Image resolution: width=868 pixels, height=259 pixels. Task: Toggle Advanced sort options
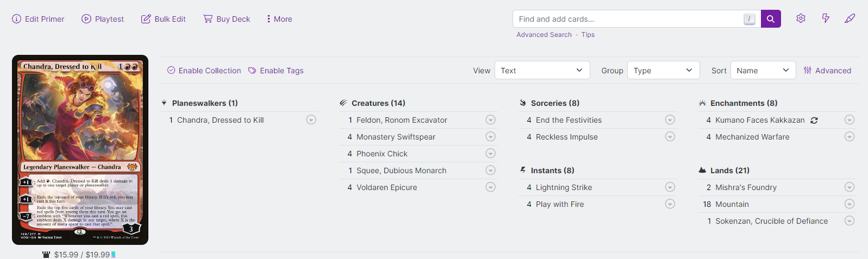(x=827, y=71)
